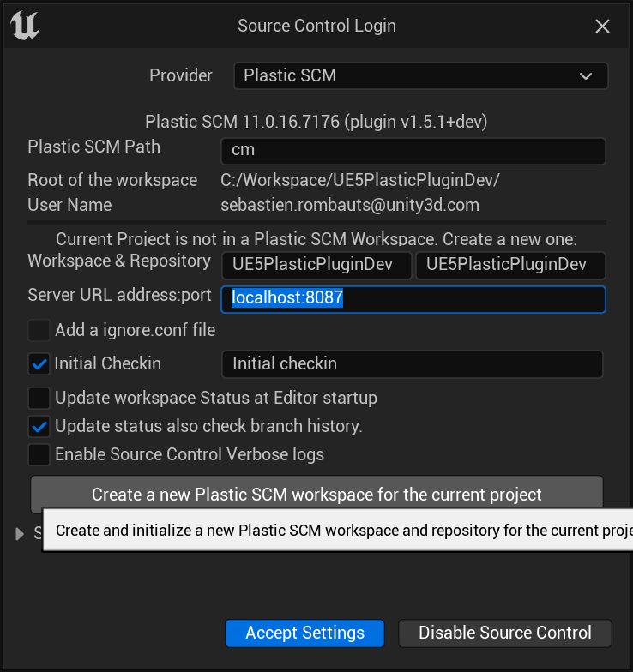Viewport: 633px width, 672px height.
Task: Click Disable Source Control button
Action: [504, 633]
